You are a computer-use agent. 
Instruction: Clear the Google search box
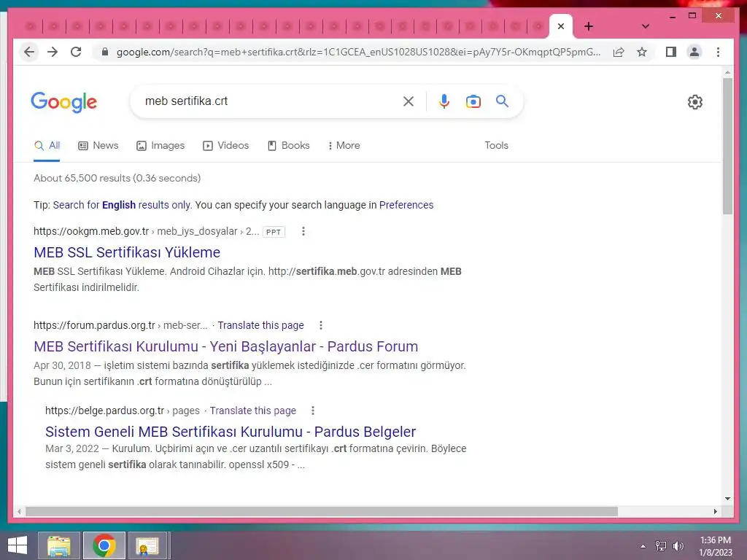(x=409, y=101)
